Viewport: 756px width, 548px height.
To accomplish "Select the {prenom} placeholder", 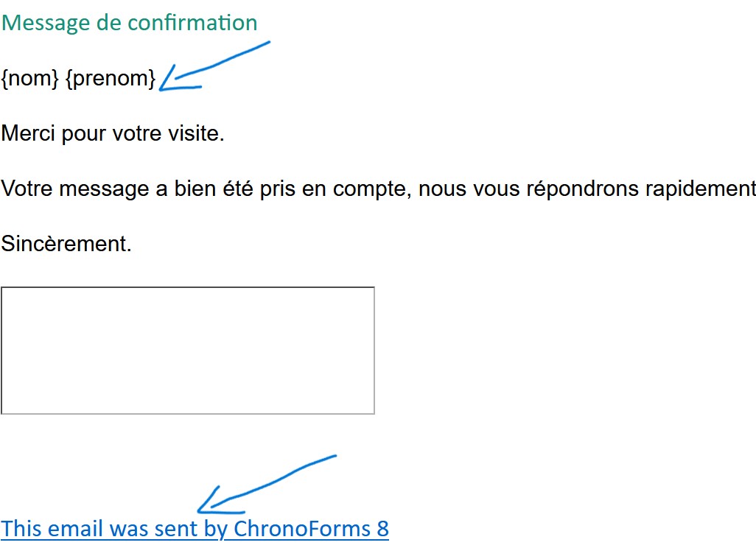I will pos(111,78).
